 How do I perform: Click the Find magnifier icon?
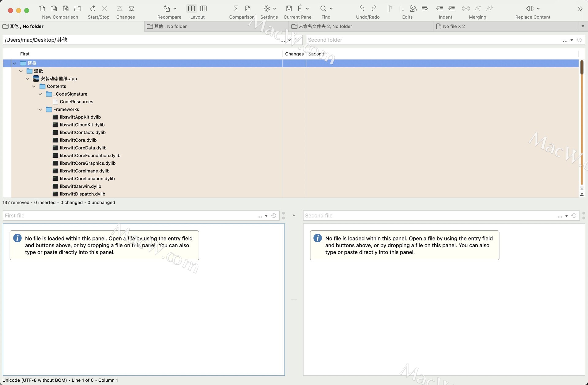pos(323,9)
